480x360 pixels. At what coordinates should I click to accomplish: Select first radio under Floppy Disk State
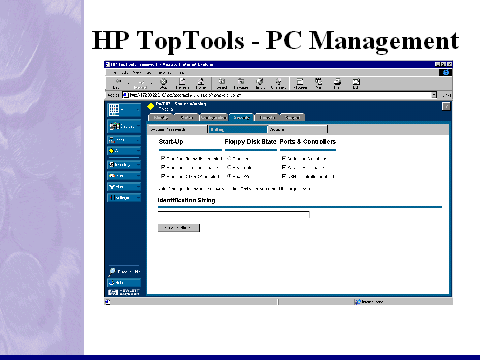pos(229,158)
